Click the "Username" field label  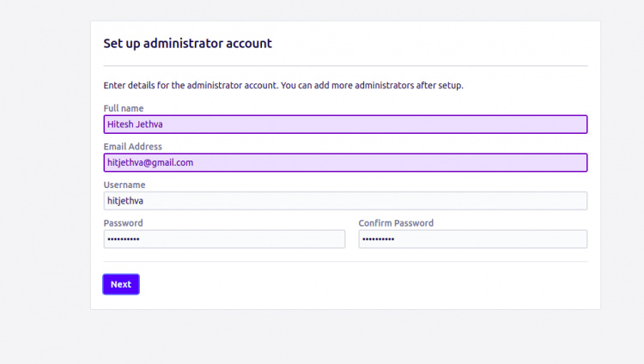pos(125,185)
